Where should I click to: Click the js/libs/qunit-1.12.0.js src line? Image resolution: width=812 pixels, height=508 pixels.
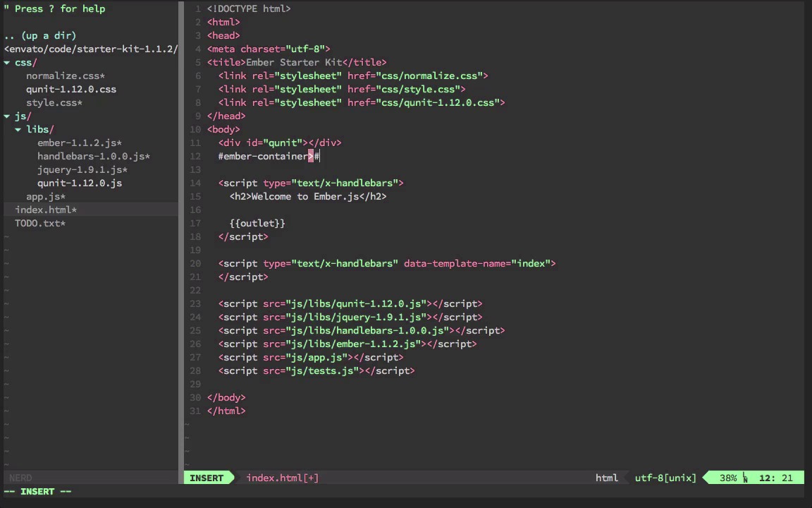pos(350,304)
